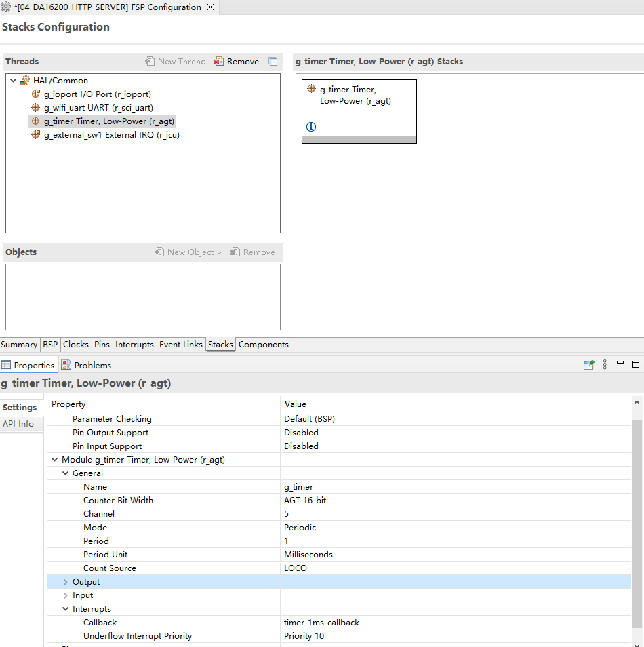The height and width of the screenshot is (647, 644).
Task: Click the g_ioport I/O Port module icon
Action: [36, 94]
